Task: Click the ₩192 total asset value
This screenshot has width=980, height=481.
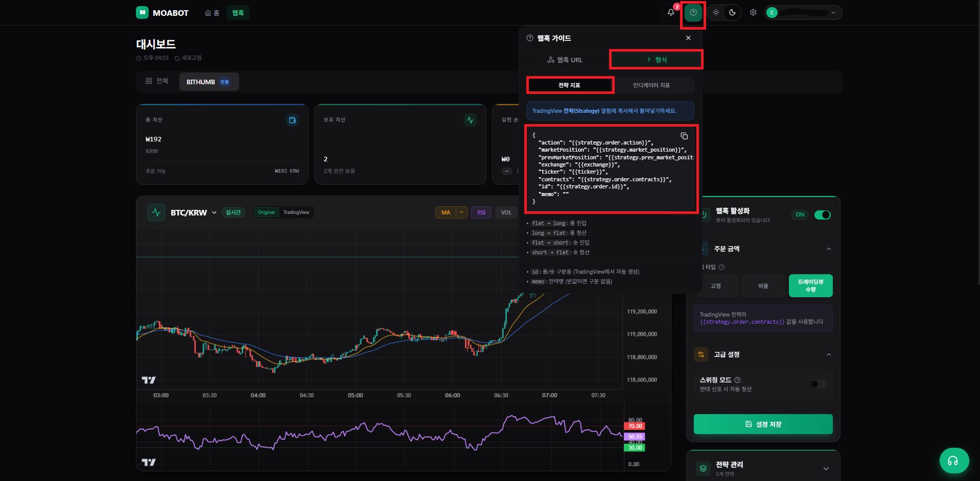Action: click(x=153, y=139)
